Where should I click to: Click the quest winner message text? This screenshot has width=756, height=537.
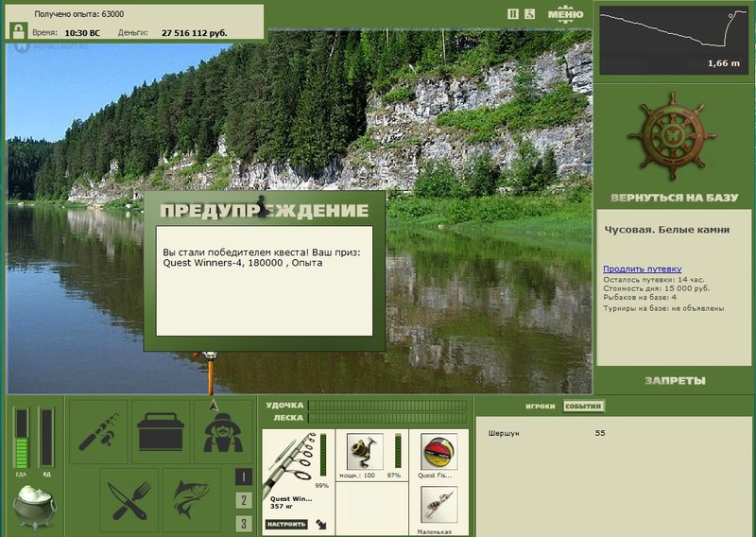(262, 258)
